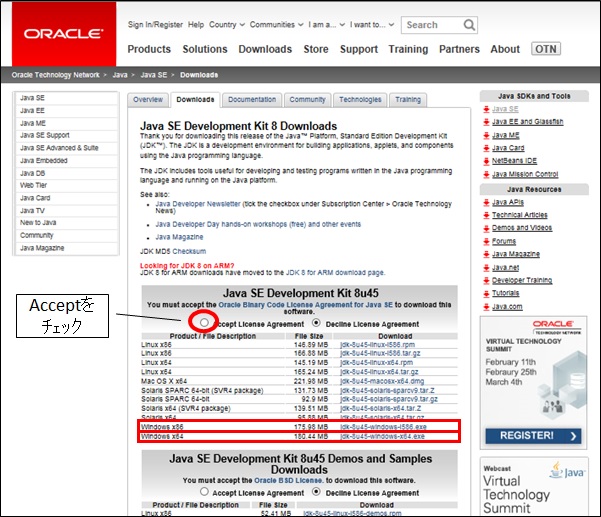
Task: Open the Overview tab
Action: (148, 100)
